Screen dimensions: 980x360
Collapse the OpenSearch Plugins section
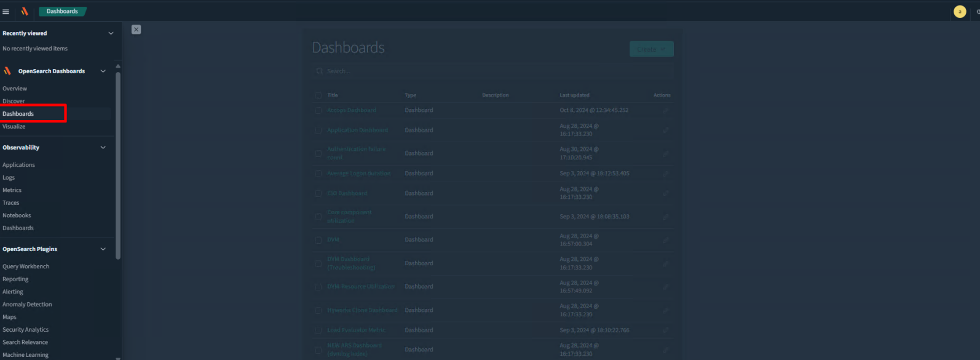[103, 249]
